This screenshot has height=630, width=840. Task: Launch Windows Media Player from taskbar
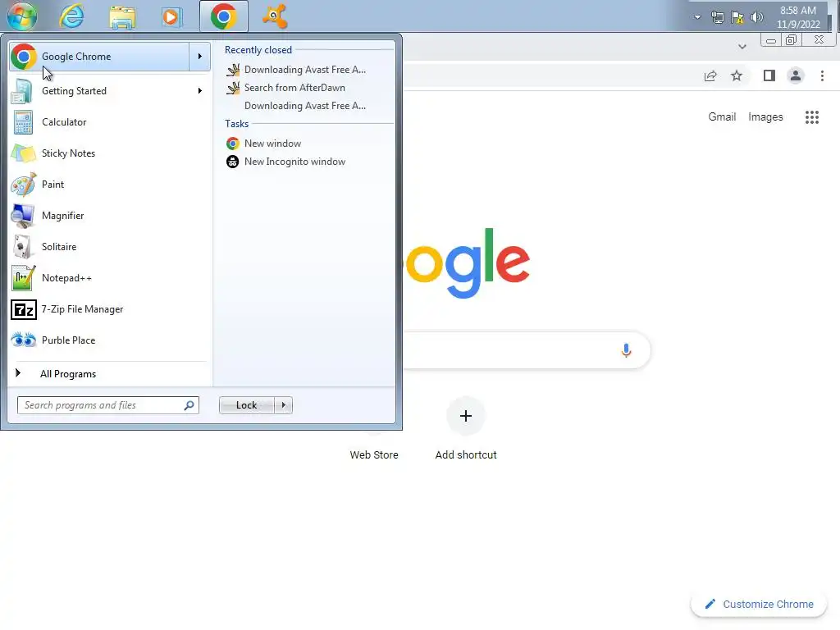pos(171,17)
